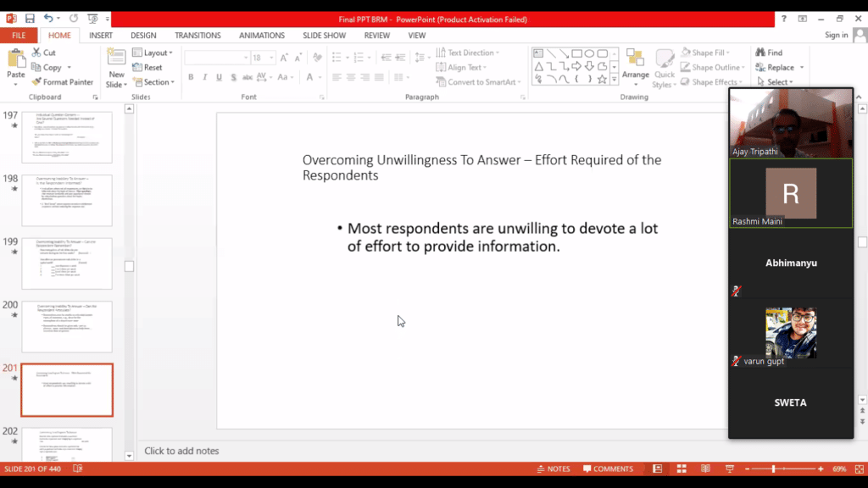Click the zoom slider handle
868x488 pixels.
click(x=773, y=469)
